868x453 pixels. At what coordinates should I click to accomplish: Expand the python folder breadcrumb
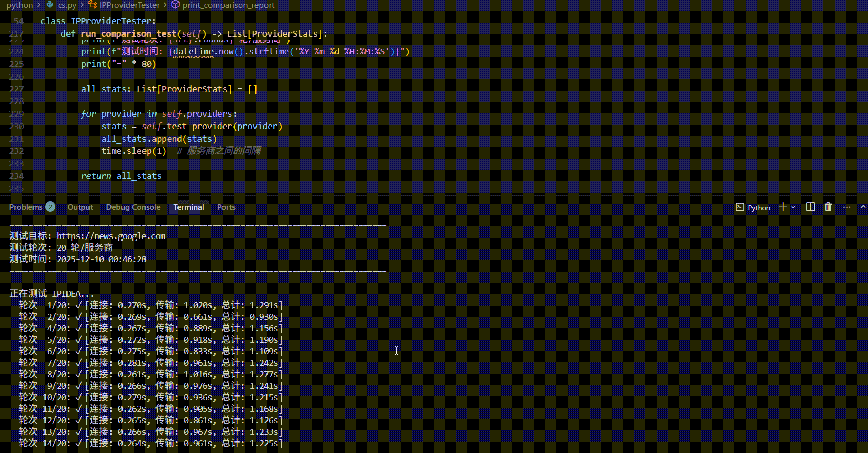(20, 5)
